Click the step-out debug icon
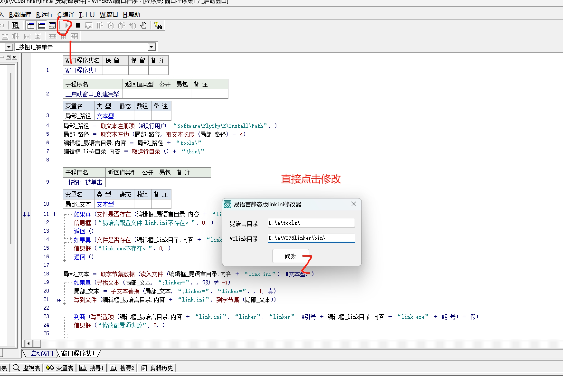Viewport: 563px width, 392px height. (x=122, y=25)
